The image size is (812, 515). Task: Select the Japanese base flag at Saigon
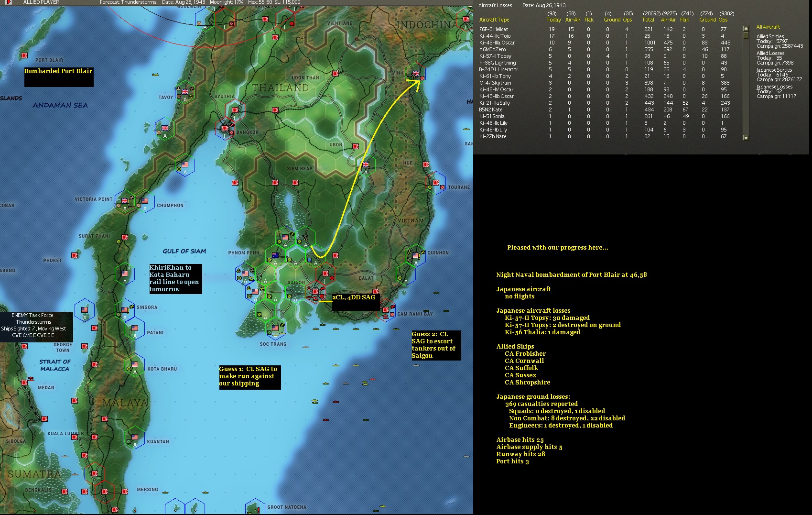click(x=315, y=292)
